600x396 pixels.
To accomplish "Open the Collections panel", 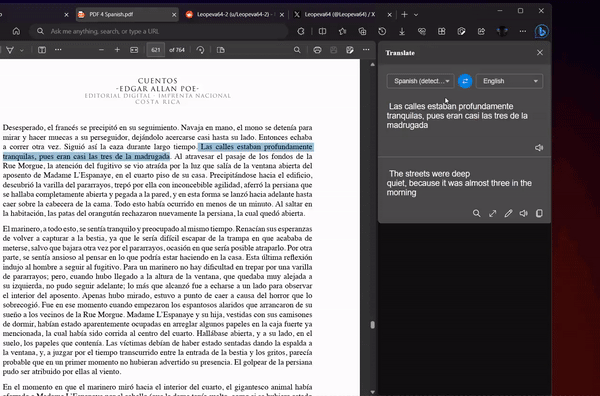I will tap(362, 31).
